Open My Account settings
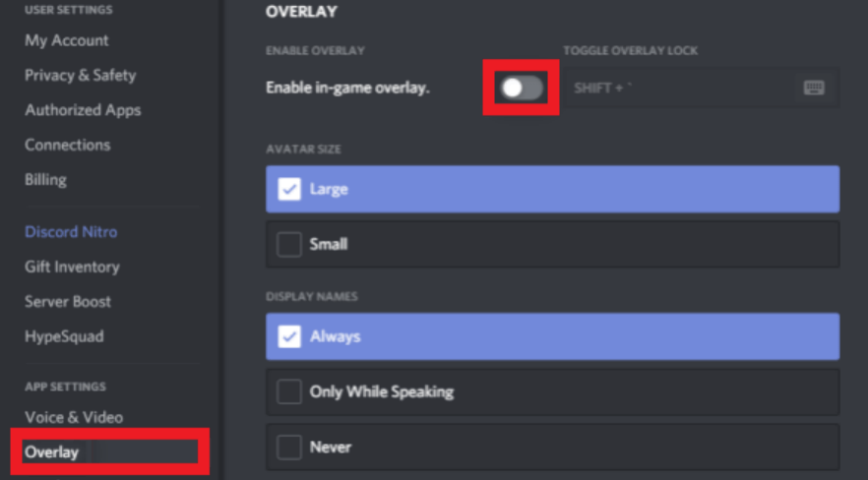The height and width of the screenshot is (480, 868). point(67,40)
